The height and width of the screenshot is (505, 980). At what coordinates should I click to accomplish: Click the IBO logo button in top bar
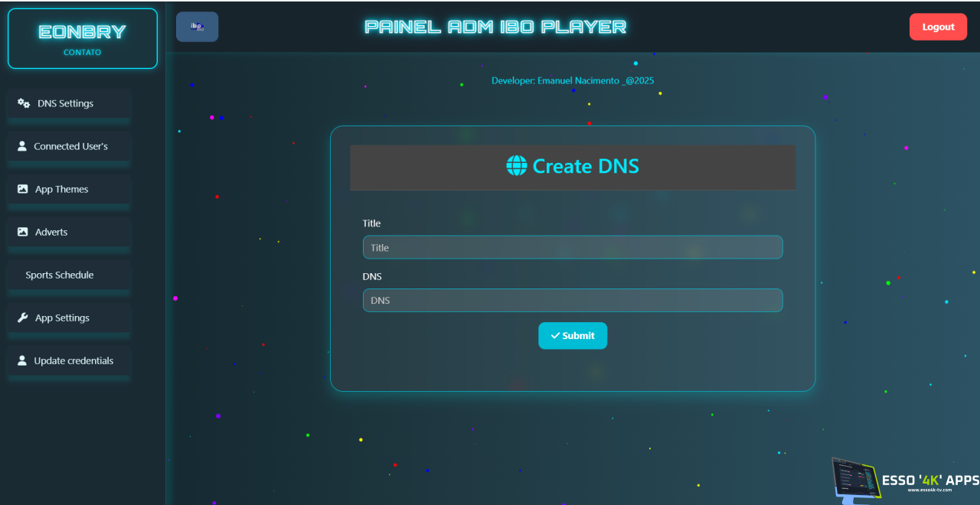click(197, 27)
